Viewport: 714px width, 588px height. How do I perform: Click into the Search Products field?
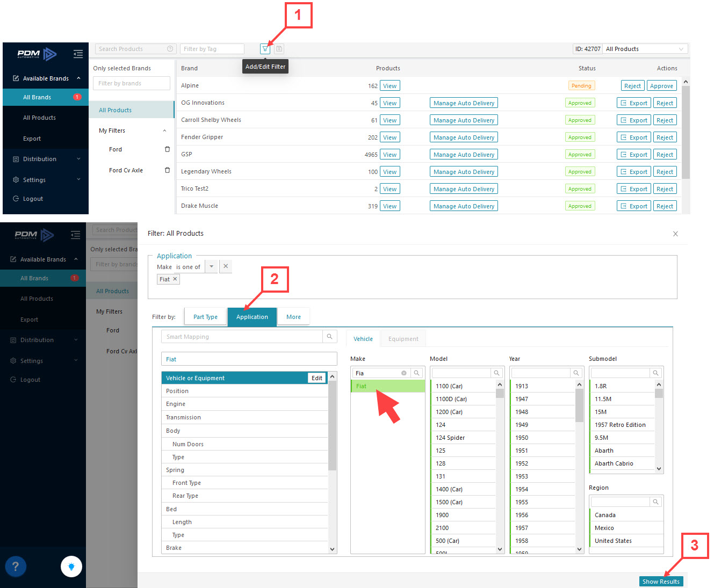point(135,49)
